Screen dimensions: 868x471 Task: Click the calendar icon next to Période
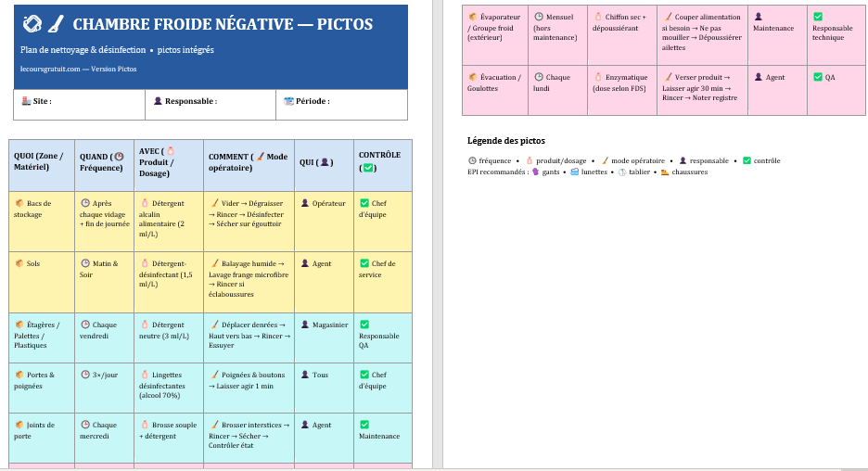288,101
